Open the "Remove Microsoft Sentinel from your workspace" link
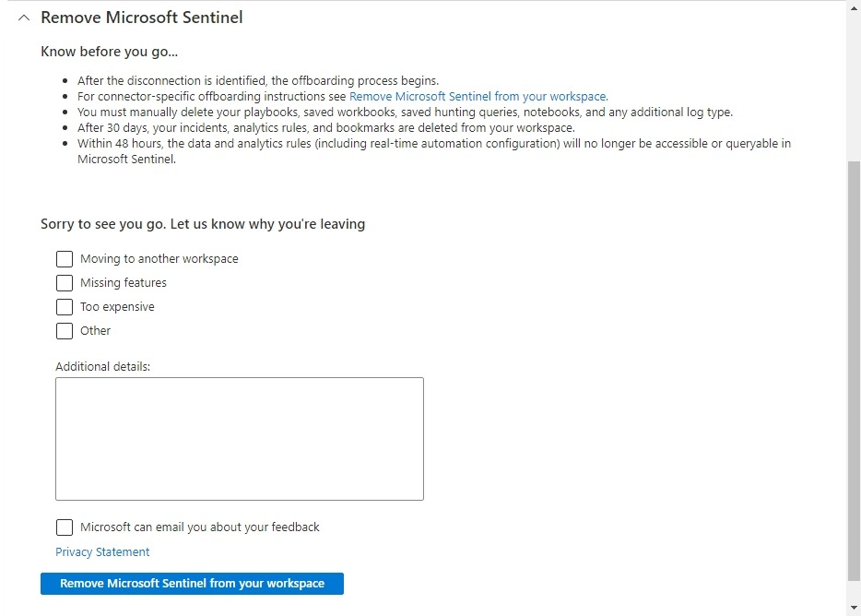The height and width of the screenshot is (616, 861). 478,96
